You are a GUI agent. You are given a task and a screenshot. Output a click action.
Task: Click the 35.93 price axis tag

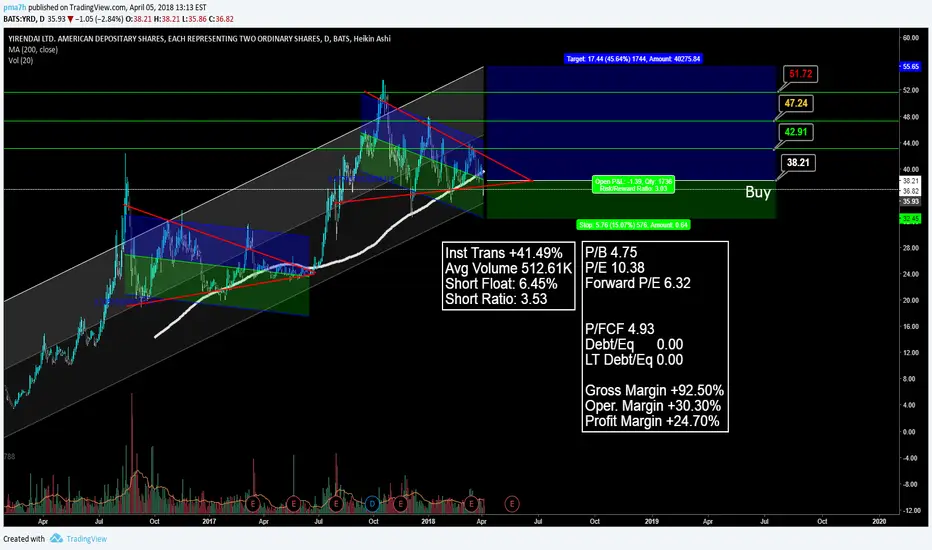[911, 202]
